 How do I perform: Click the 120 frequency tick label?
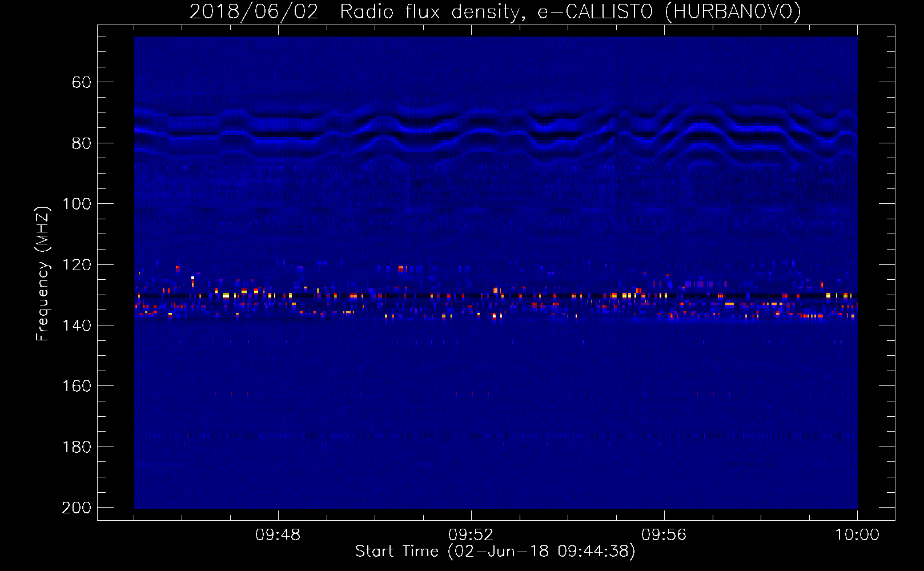coord(77,265)
